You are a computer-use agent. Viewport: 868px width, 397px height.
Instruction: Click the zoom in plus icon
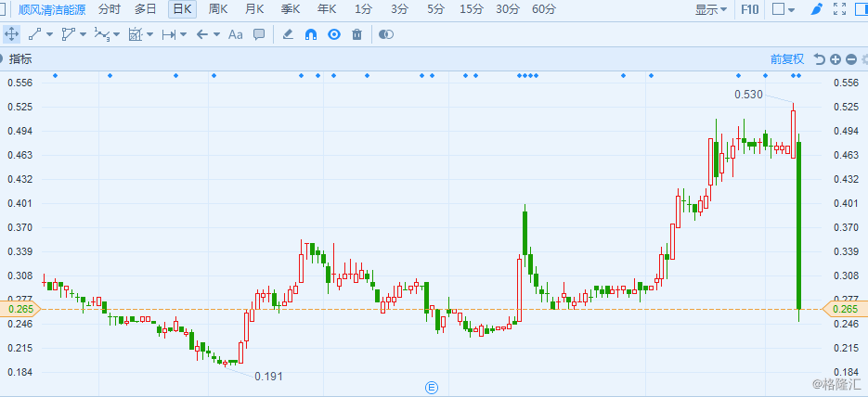(836, 59)
